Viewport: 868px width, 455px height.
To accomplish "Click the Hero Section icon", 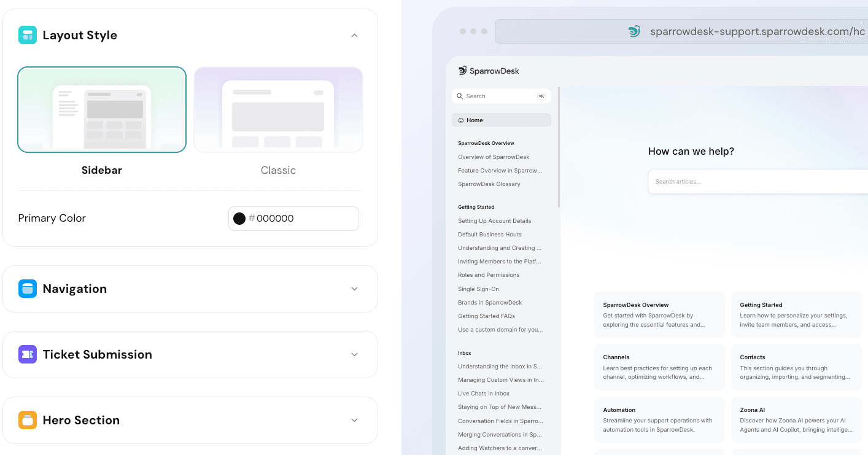I will [x=28, y=420].
